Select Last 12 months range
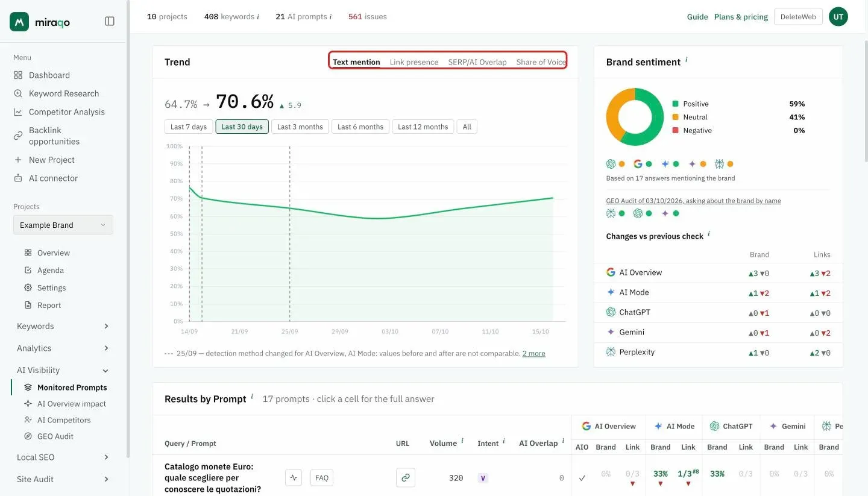 (x=423, y=127)
